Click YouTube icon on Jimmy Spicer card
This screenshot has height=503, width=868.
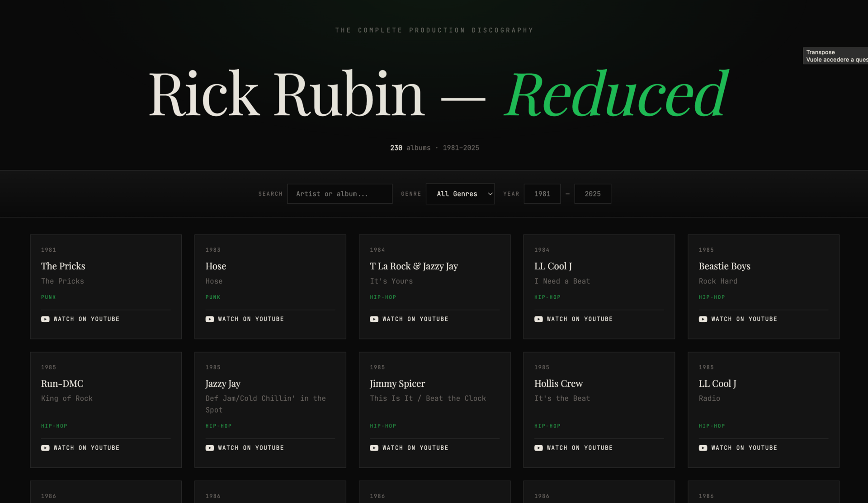point(374,448)
